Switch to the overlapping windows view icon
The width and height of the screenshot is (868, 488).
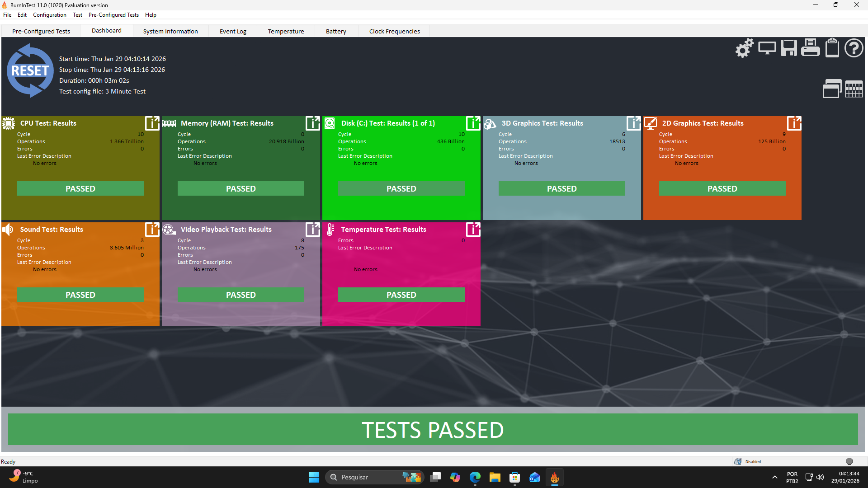[x=831, y=89]
